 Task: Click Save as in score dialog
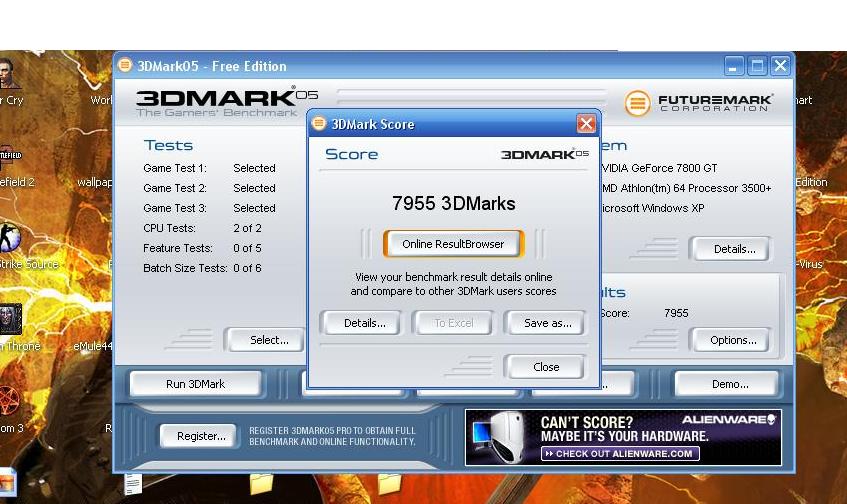pos(547,323)
